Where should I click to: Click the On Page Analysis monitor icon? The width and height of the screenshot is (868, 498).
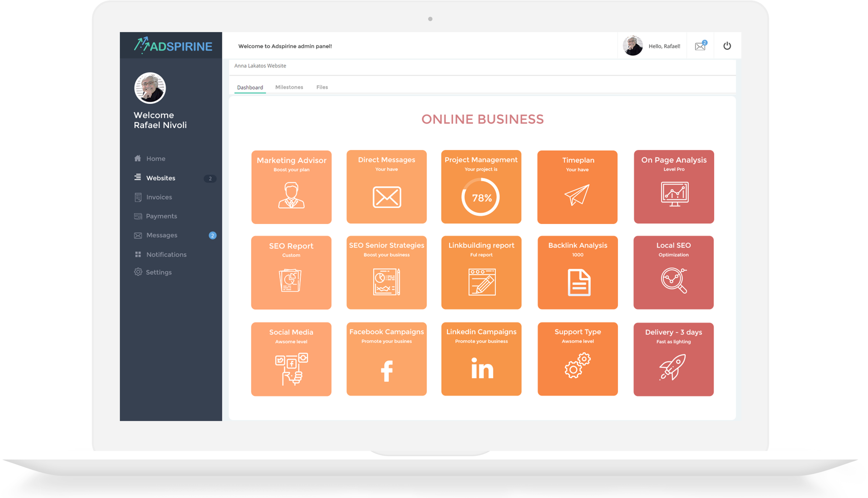tap(674, 194)
